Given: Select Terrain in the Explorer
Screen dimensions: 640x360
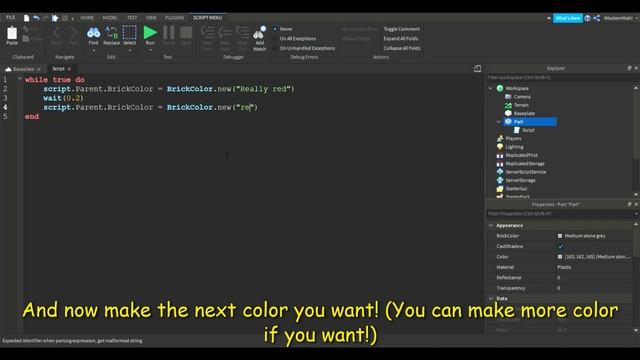Looking at the screenshot, I should (x=521, y=105).
